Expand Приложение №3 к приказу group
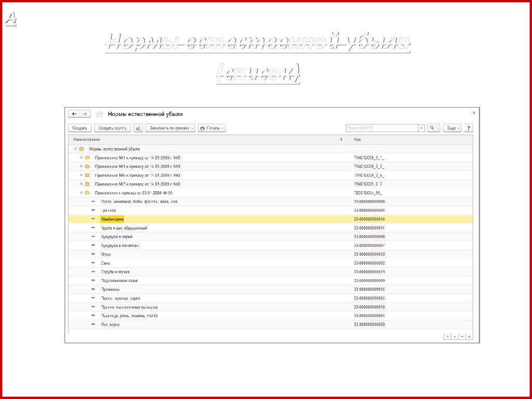Screen dimensions: 532x399 pos(81,166)
